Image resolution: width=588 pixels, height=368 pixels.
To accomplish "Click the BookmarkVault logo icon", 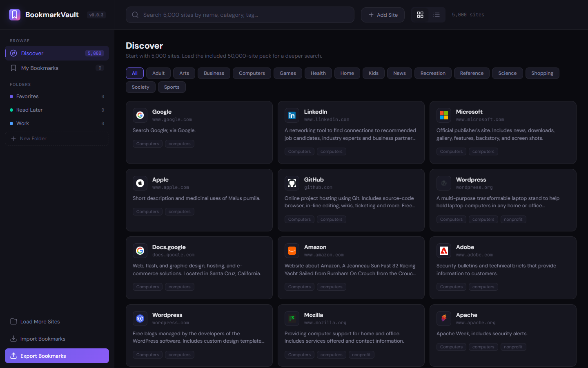I will click(15, 15).
